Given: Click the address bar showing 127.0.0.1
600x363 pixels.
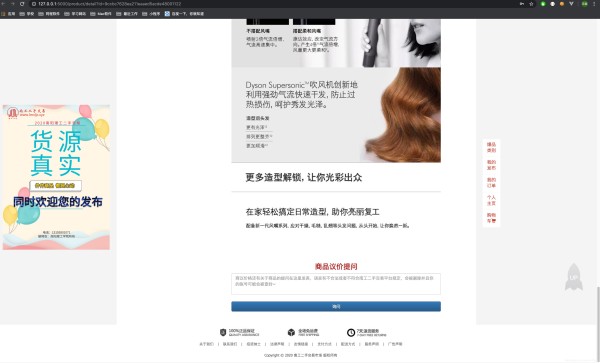Looking at the screenshot, I should [268, 4].
